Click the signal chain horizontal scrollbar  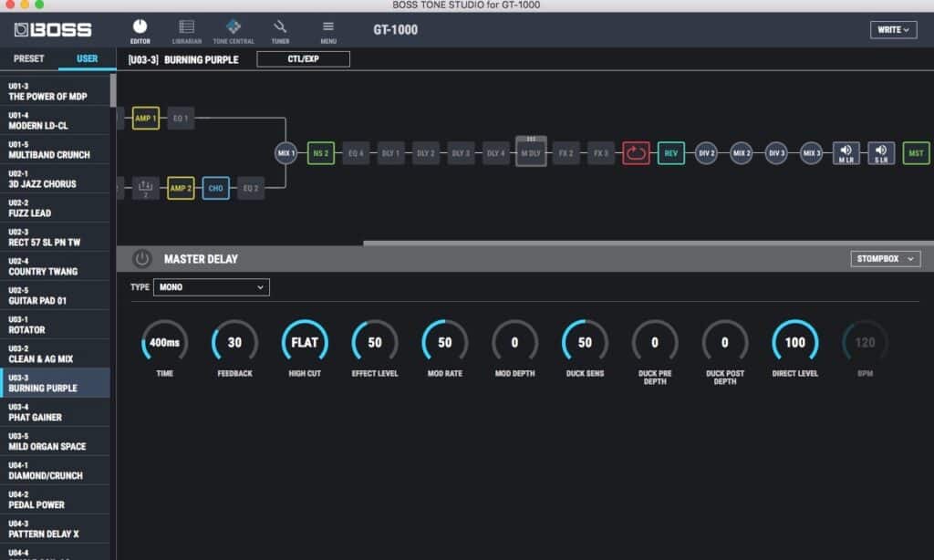(649, 244)
